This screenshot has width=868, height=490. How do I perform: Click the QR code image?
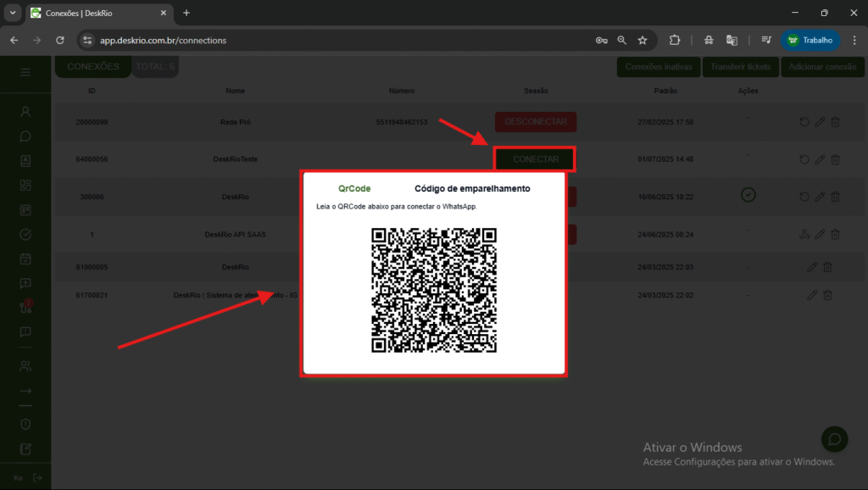[x=434, y=290]
